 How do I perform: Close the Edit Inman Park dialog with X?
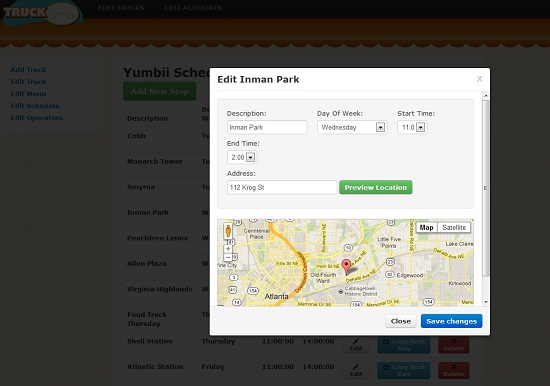[479, 79]
